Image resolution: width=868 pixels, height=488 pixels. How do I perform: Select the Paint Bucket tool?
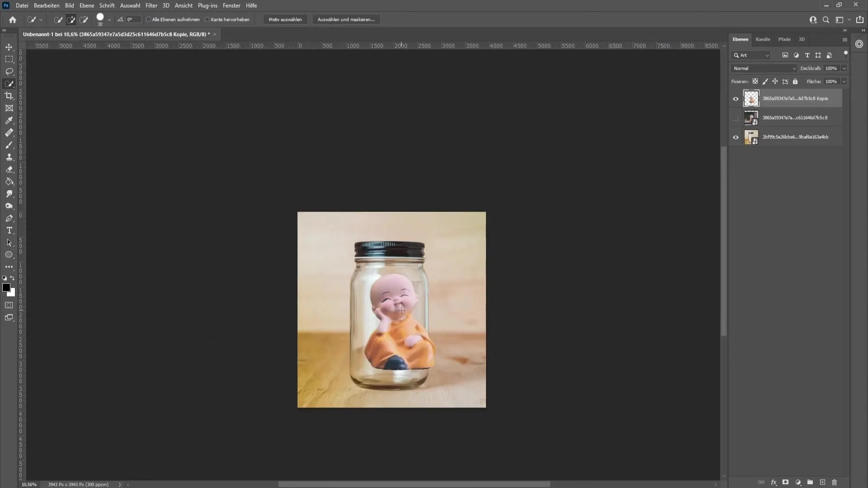(9, 181)
